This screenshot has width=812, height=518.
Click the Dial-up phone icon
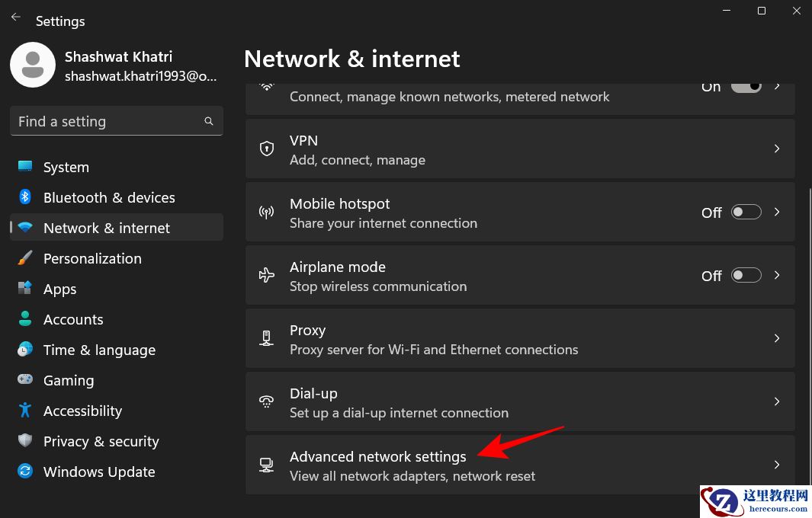[267, 402]
